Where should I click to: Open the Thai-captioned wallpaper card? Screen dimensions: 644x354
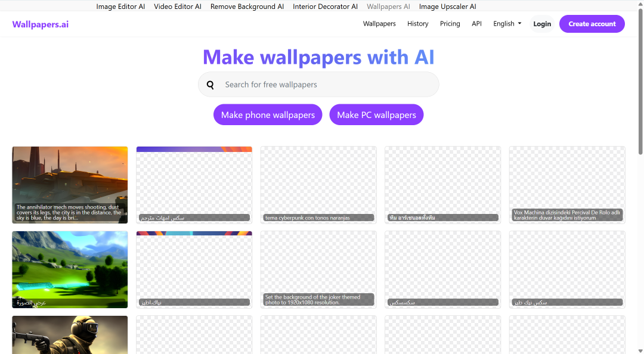coord(442,185)
